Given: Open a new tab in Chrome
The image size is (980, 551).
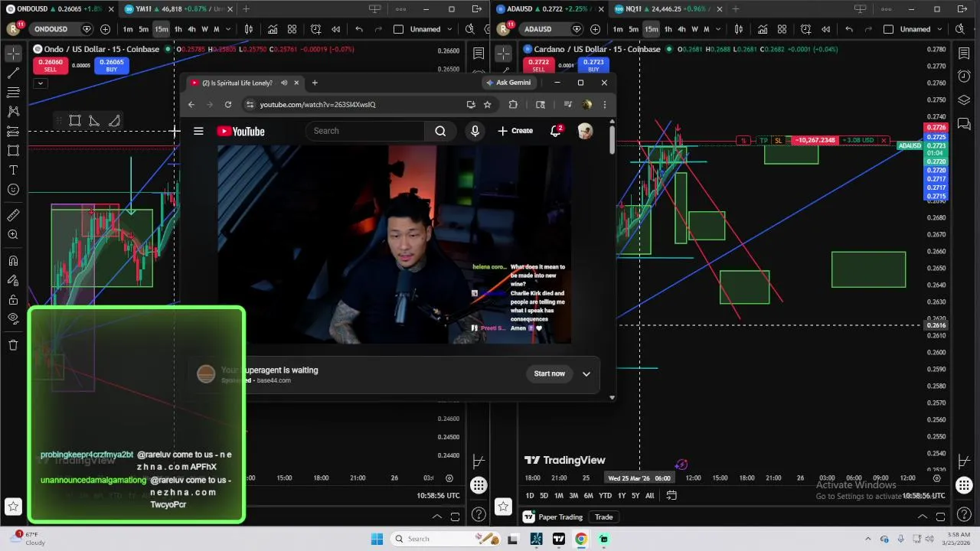Looking at the screenshot, I should click(315, 83).
